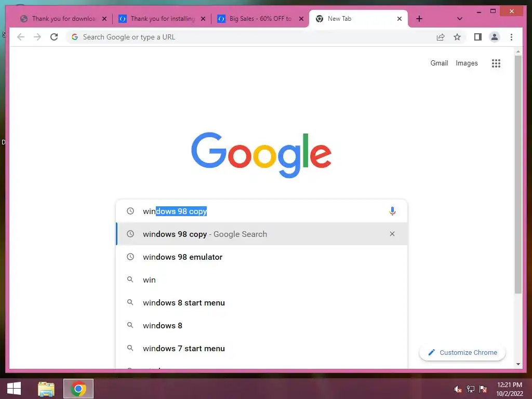Screen dimensions: 532x399
Task: Click Customize Chrome button
Action: pyautogui.click(x=462, y=353)
